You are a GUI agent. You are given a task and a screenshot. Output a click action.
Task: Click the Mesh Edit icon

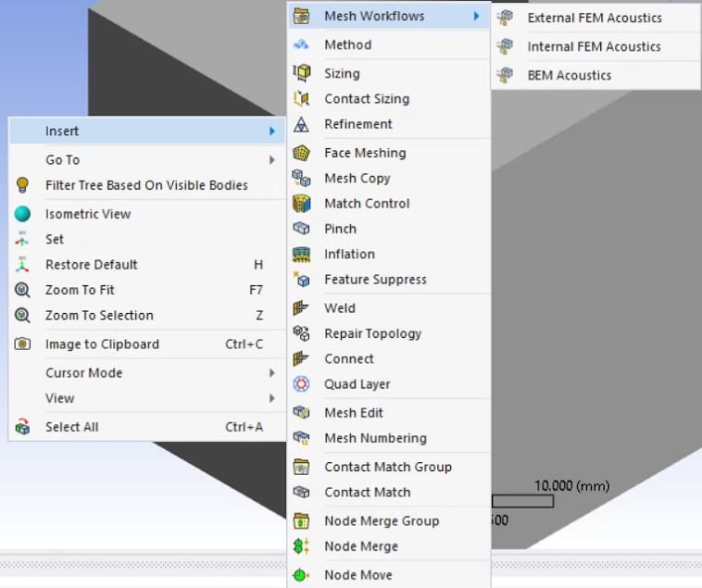(x=301, y=413)
